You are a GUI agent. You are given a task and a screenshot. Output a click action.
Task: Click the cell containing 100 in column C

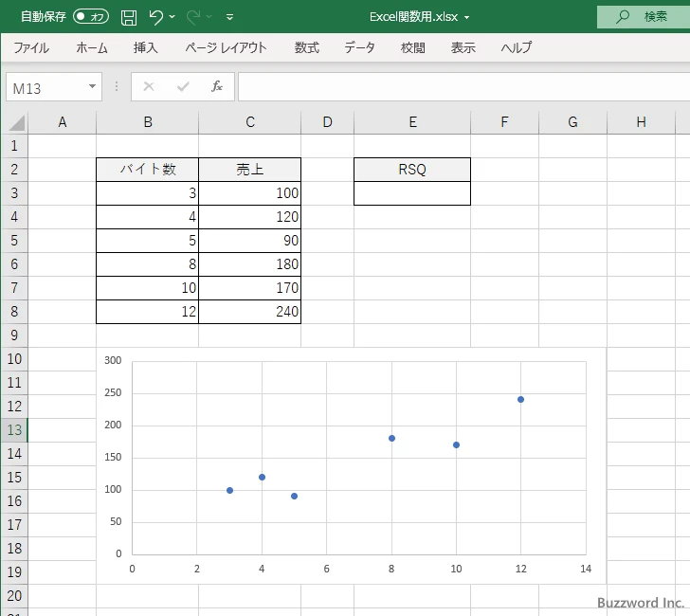pos(250,193)
